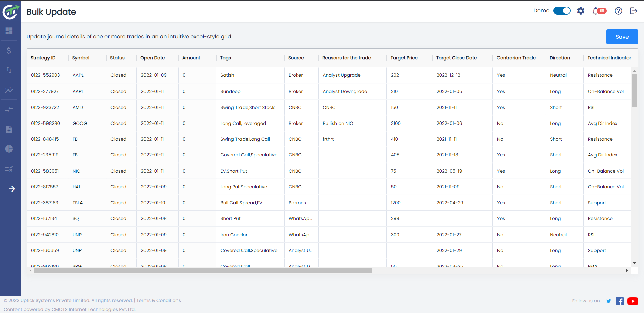Select the 'frthrt' reason cell
Viewport: 644px width, 313px height.
[x=352, y=139]
